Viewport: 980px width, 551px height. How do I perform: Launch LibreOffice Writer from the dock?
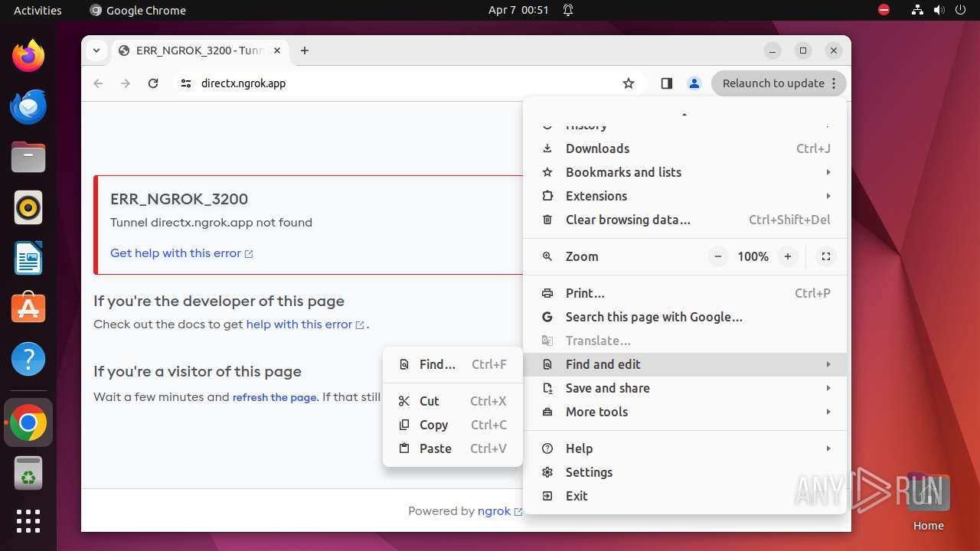(28, 258)
